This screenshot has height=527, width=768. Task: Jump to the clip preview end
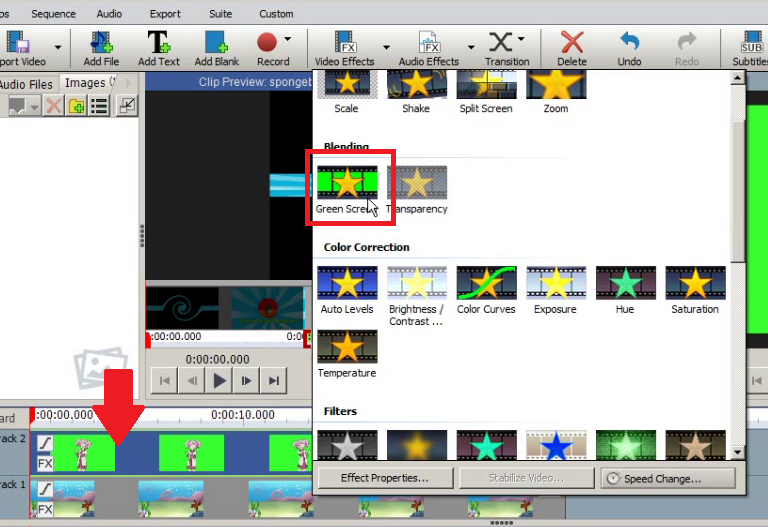pyautogui.click(x=274, y=381)
